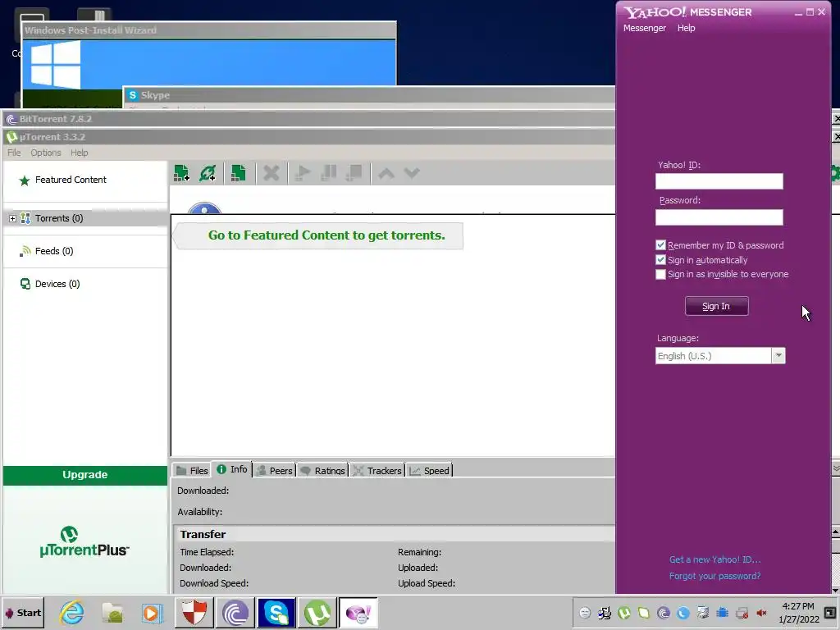Select Feeds (0) in the sidebar

(x=54, y=251)
